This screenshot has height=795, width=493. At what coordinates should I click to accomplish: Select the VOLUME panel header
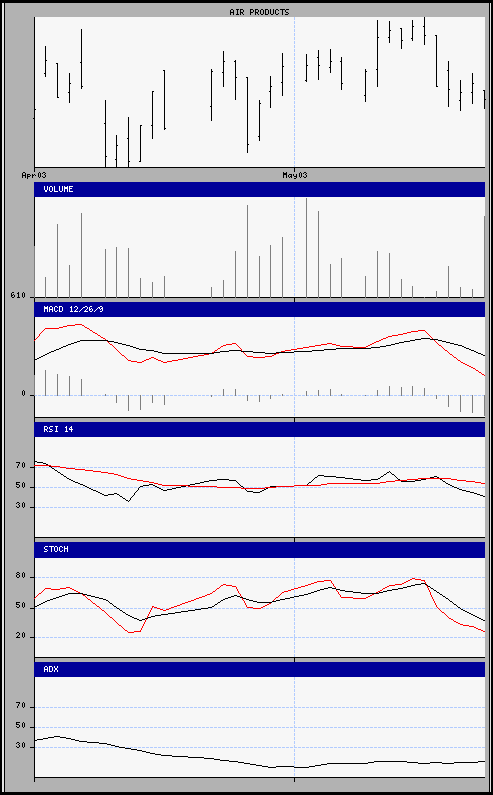(x=260, y=190)
